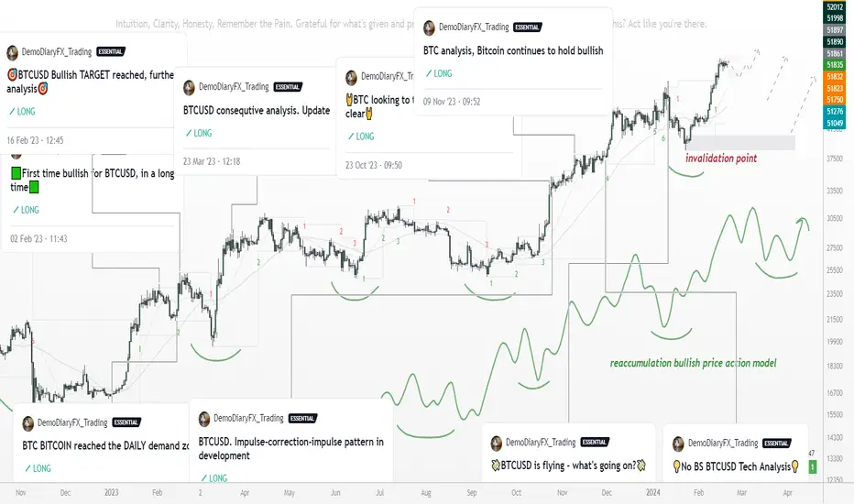Click the 2024 label on the time axis

(653, 493)
